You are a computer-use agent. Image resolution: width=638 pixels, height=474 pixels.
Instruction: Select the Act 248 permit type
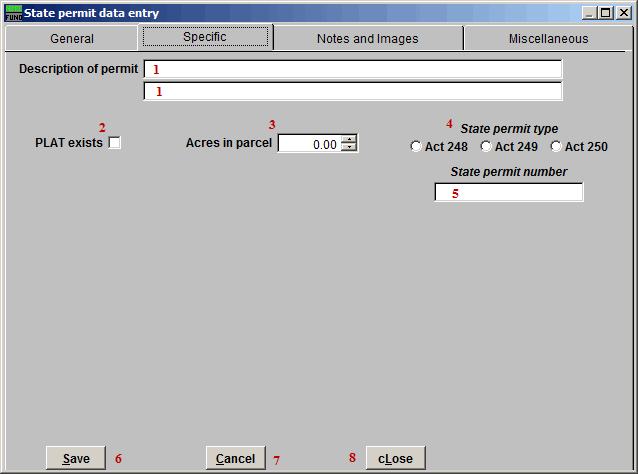pyautogui.click(x=416, y=147)
